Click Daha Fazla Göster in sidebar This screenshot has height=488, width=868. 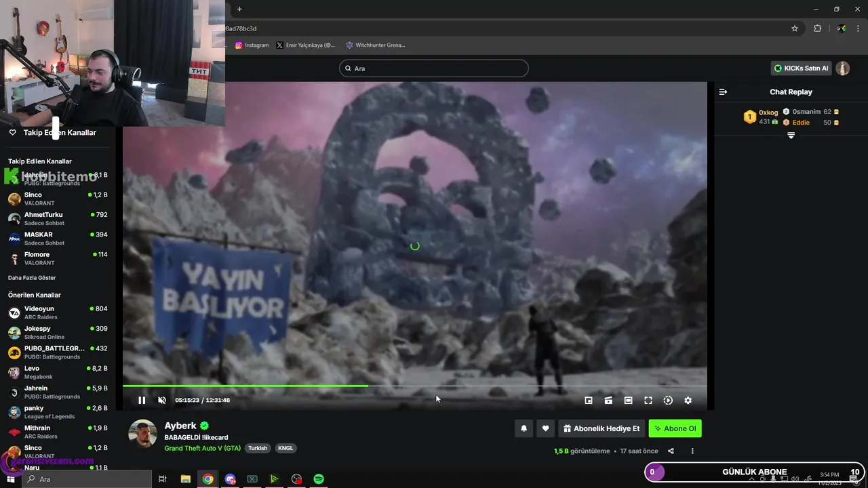(32, 278)
